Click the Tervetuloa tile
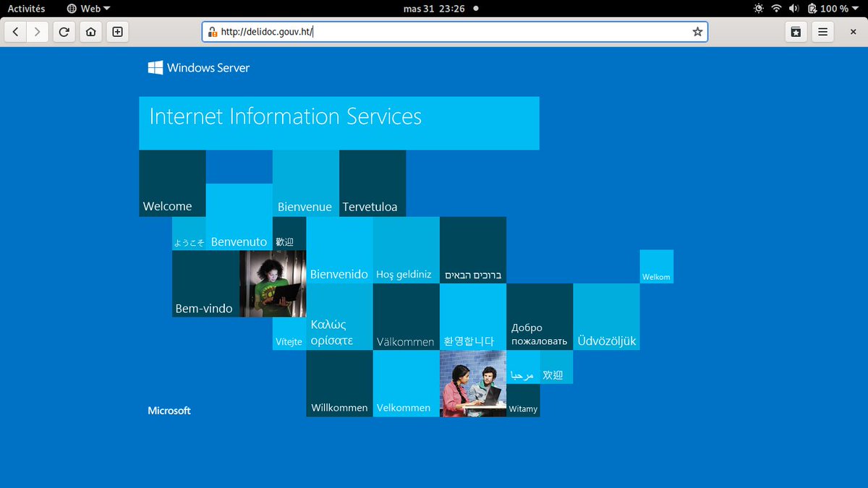Screen dimensions: 868x488 pyautogui.click(x=373, y=184)
